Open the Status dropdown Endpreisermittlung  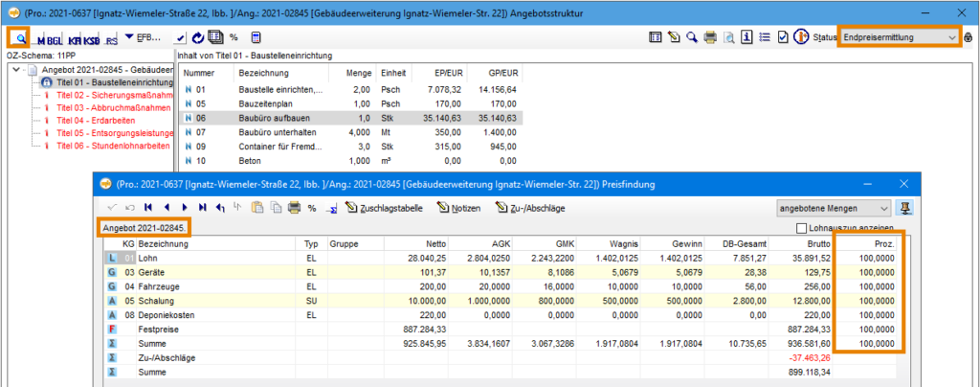[900, 37]
